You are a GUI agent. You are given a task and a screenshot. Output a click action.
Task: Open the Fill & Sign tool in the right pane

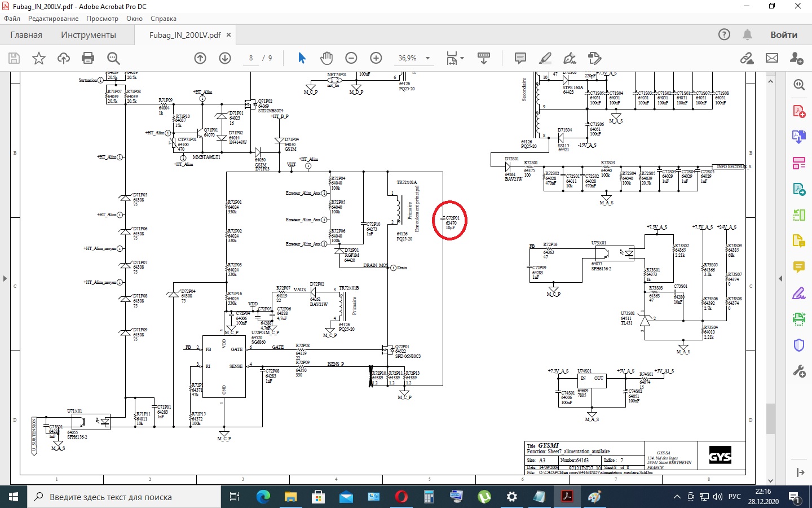[799, 293]
